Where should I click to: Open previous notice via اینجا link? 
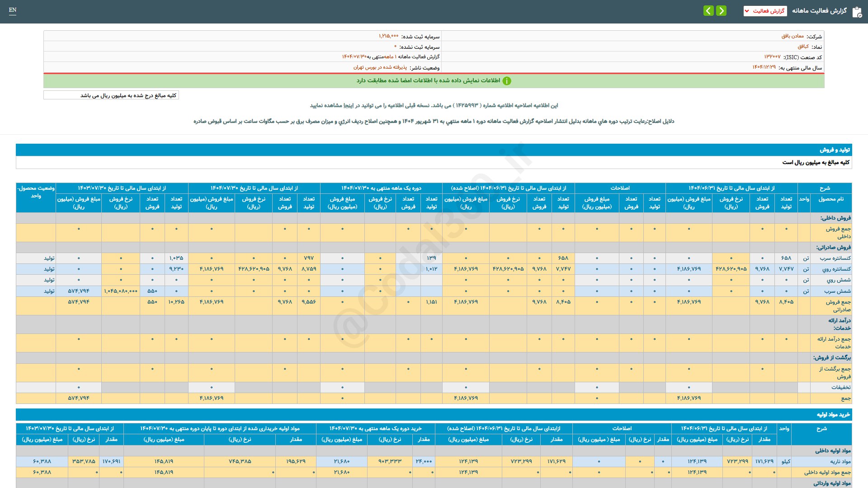[x=348, y=105]
